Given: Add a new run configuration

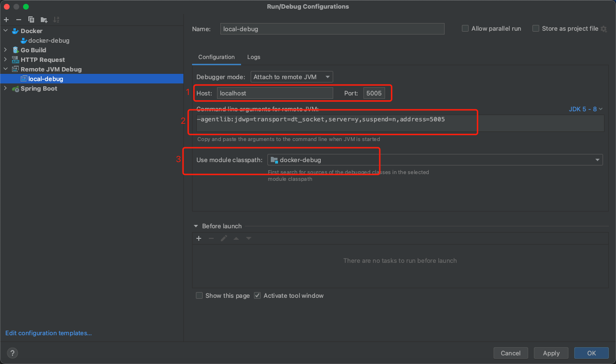Looking at the screenshot, I should coord(6,20).
